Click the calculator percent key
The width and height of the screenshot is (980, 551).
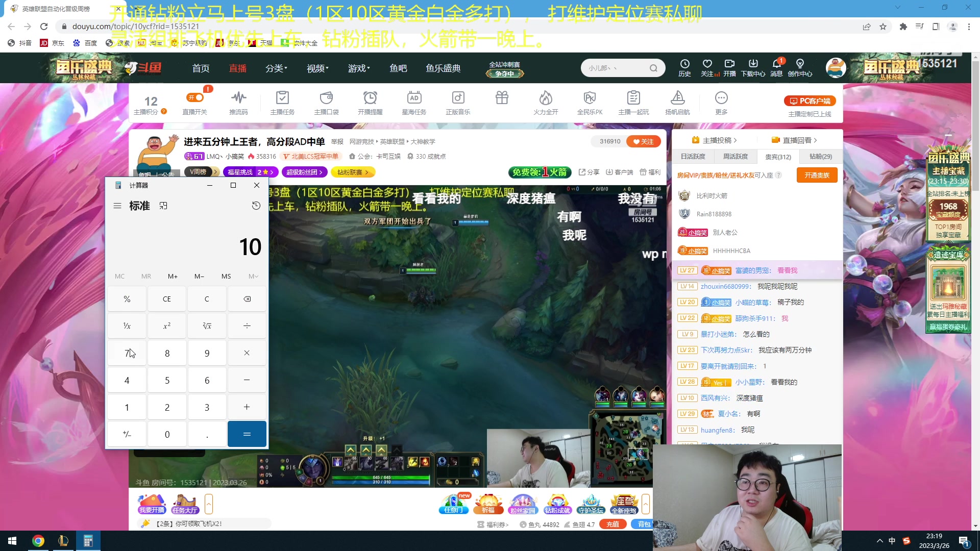(x=127, y=299)
